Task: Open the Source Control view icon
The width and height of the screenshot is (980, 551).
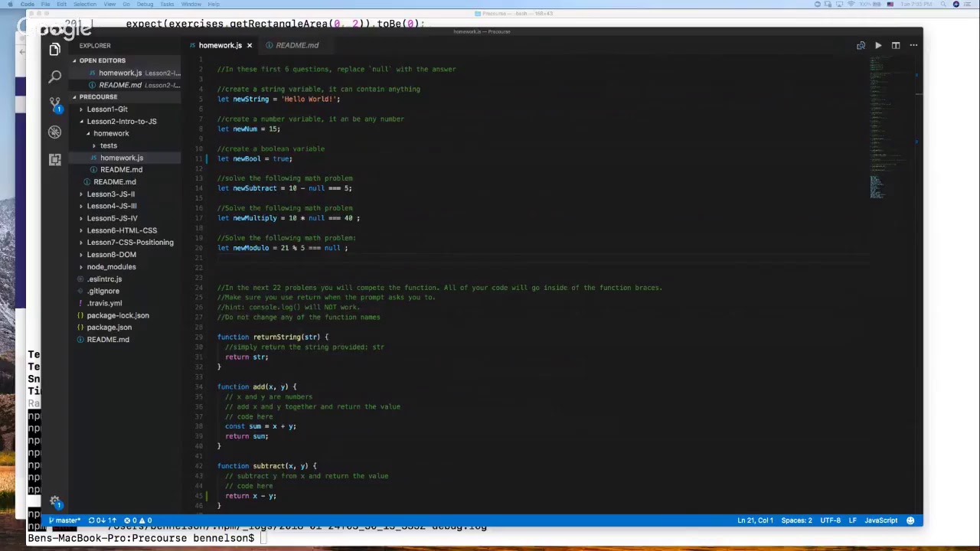Action: [54, 104]
